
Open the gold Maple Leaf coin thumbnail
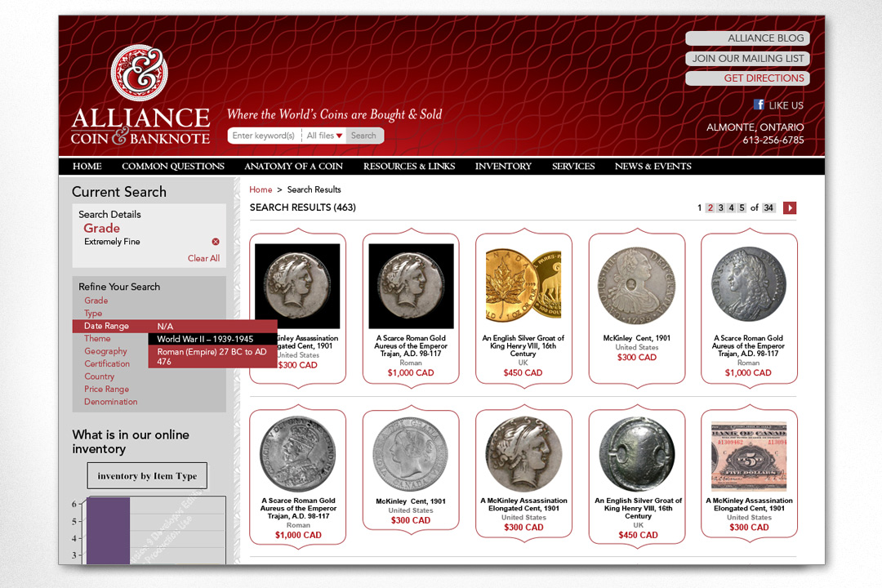click(523, 285)
